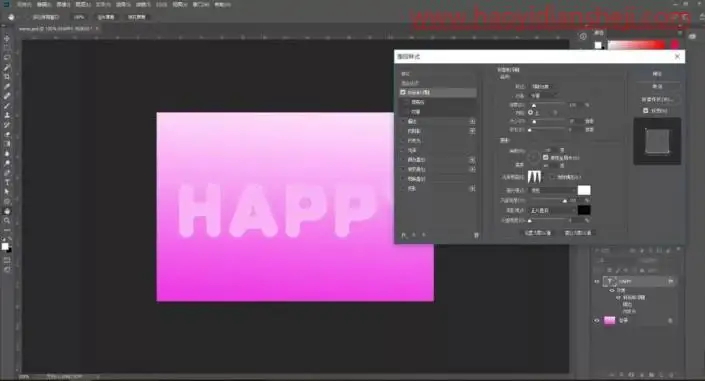Select the Contour sub-item under Bevel & Emboss
Viewport: 705px width, 381px height.
pos(418,102)
